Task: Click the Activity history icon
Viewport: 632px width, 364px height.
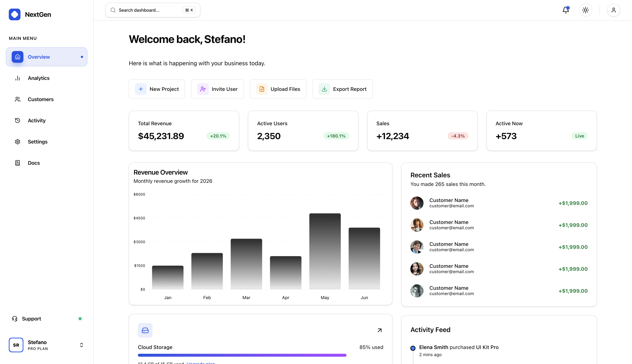Action: [x=17, y=120]
